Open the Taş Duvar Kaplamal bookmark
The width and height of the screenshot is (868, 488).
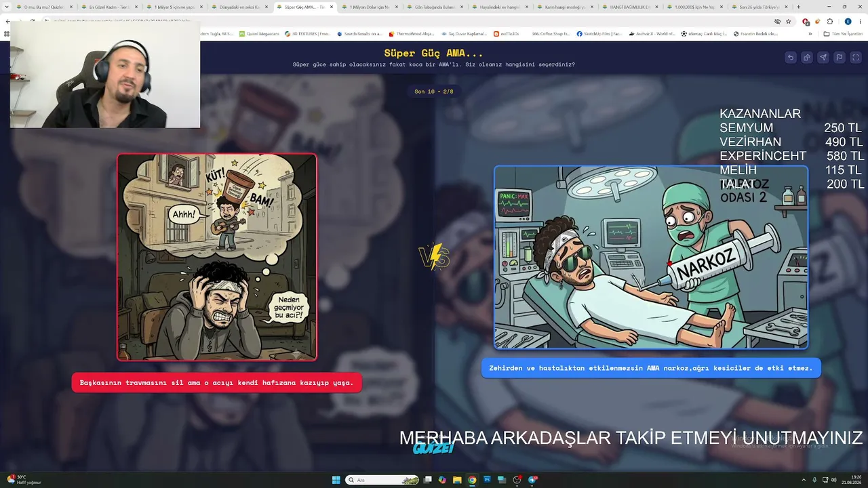464,34
